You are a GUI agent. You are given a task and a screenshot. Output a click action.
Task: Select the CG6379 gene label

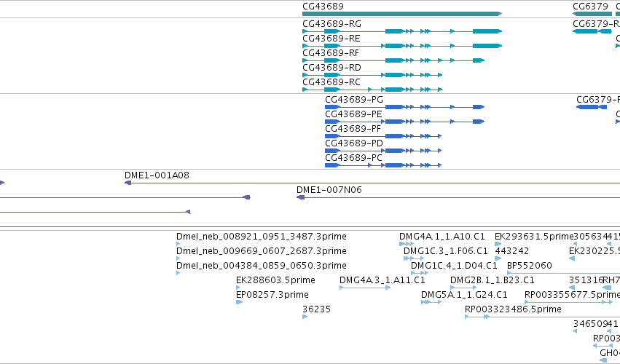590,7
